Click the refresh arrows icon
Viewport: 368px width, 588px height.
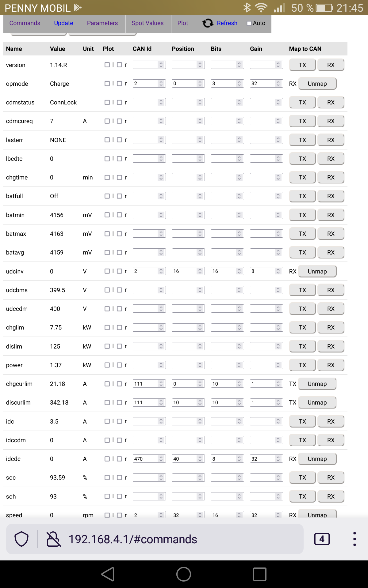(x=208, y=23)
